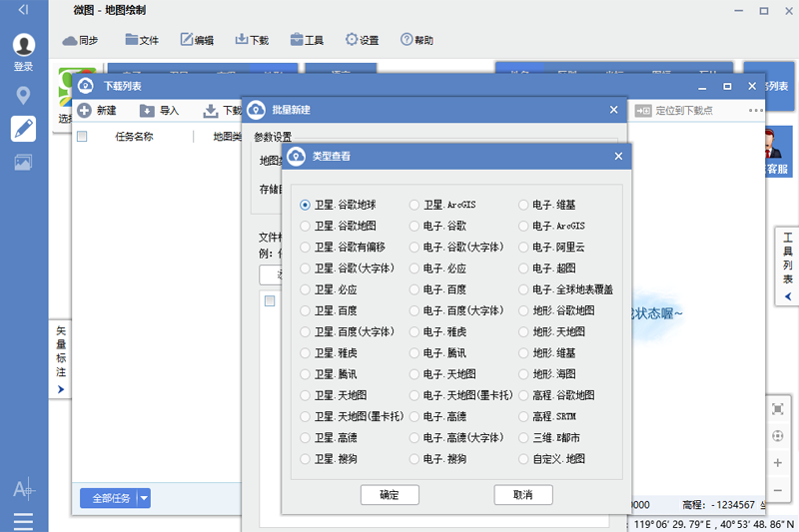Open the 帮助 menu
Screen dimensions: 799x532
[416, 40]
